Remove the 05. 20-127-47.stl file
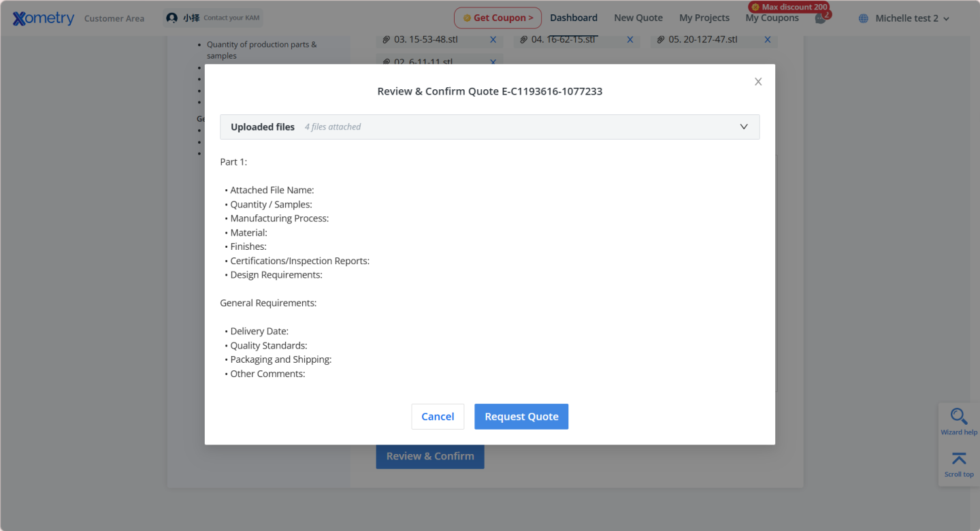 (768, 39)
